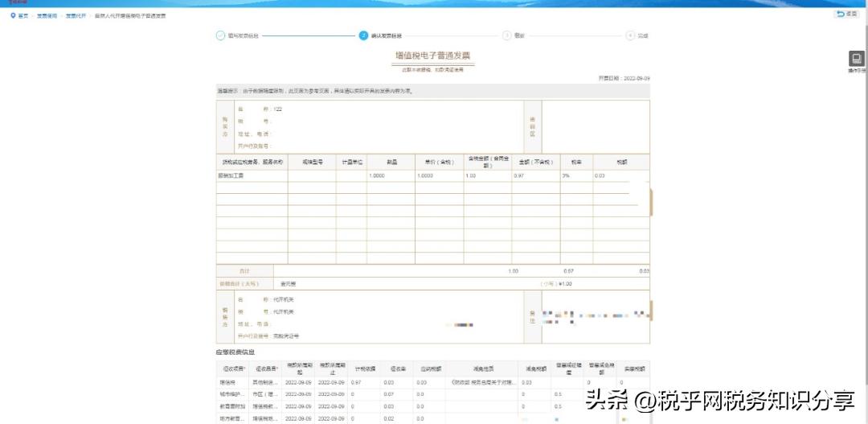Click the ¥1.00 total in figures
Viewport: 868px width, 424px height.
tap(565, 284)
